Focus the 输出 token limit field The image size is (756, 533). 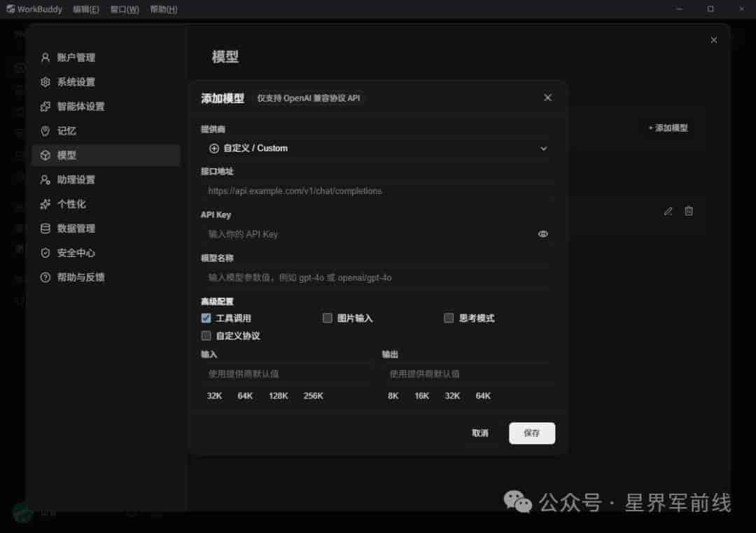[468, 374]
